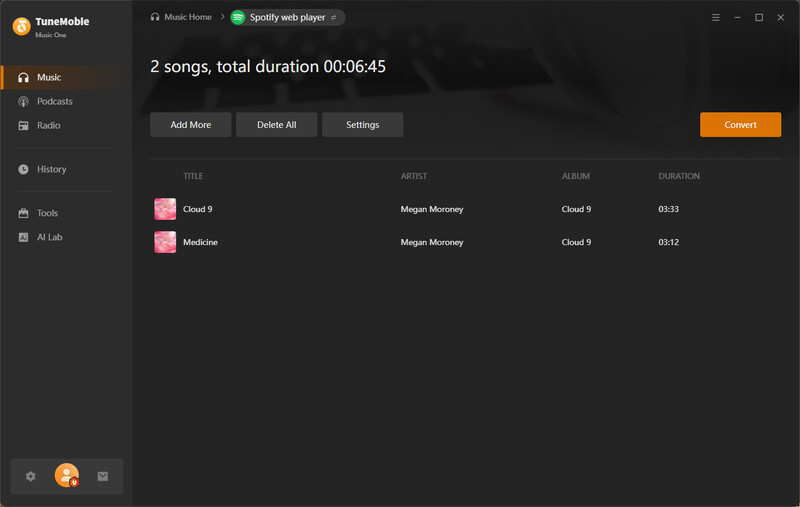
Task: Click the Radio icon in sidebar
Action: point(23,125)
